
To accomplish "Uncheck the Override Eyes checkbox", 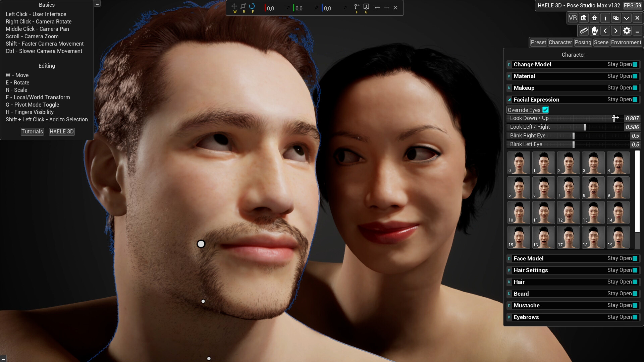I will click(x=545, y=110).
